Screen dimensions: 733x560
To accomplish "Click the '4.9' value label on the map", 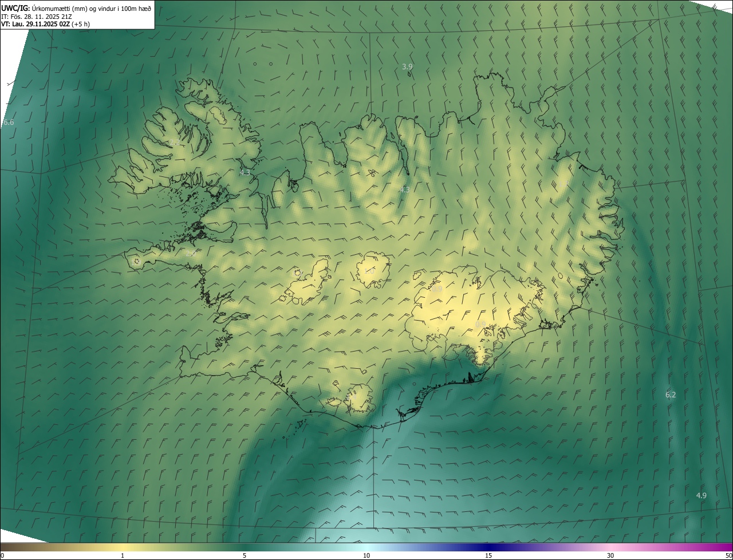I will (701, 495).
